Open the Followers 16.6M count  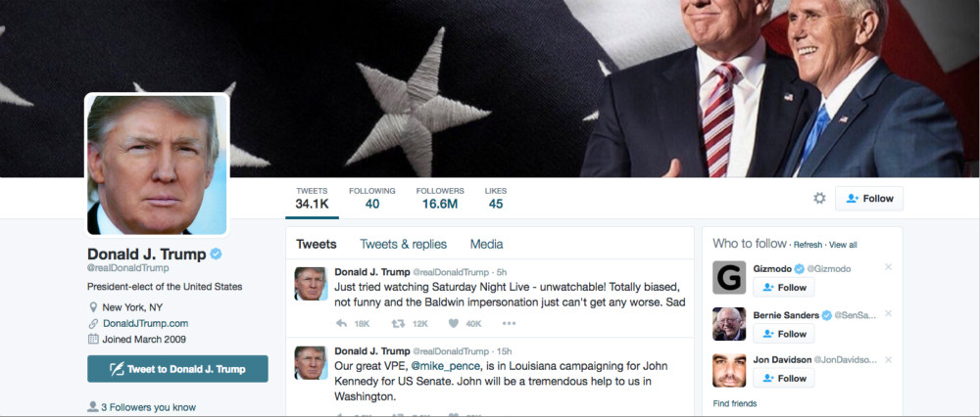[440, 198]
